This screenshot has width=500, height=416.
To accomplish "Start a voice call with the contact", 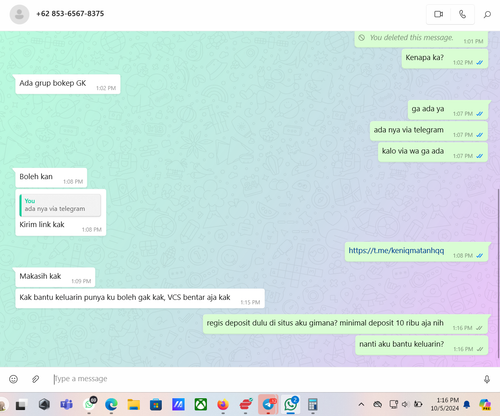I will click(x=462, y=14).
